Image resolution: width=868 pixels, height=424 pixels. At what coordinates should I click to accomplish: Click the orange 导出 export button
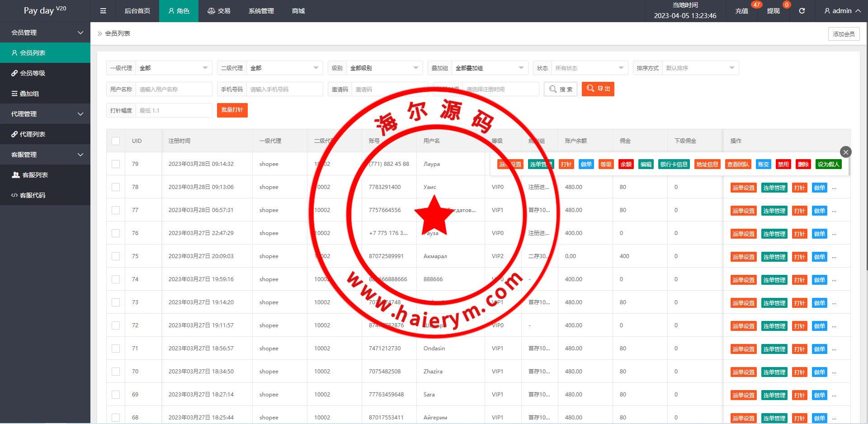coord(598,89)
